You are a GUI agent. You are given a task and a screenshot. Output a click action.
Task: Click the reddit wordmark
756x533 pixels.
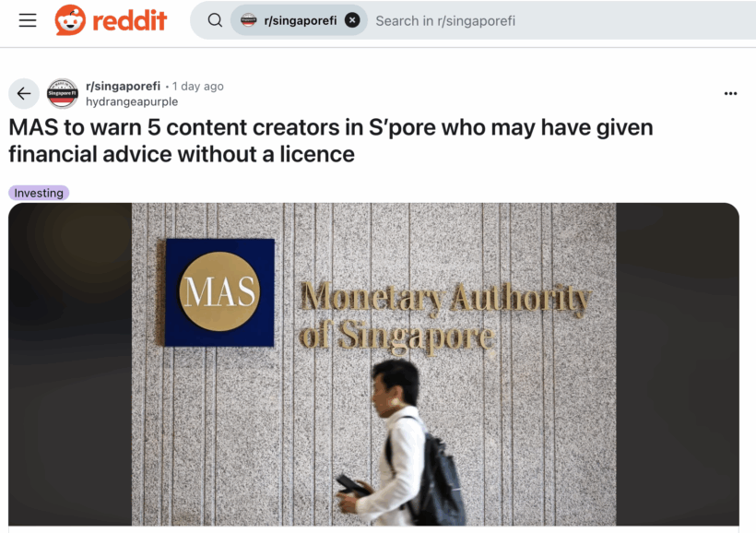tap(129, 21)
